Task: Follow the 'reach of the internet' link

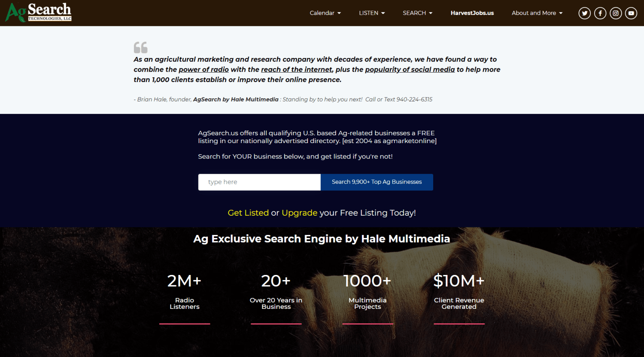Action: [x=297, y=70]
